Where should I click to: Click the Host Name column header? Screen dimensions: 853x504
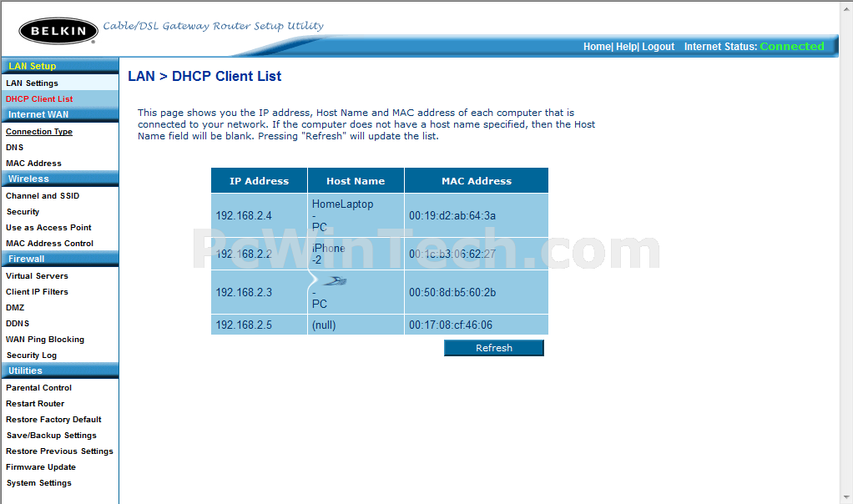(356, 180)
